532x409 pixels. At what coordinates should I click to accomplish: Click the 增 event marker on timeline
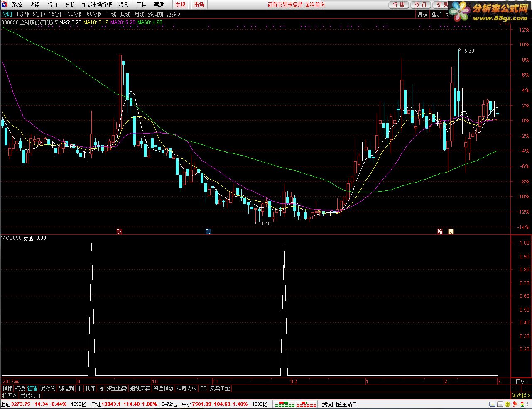pos(440,231)
